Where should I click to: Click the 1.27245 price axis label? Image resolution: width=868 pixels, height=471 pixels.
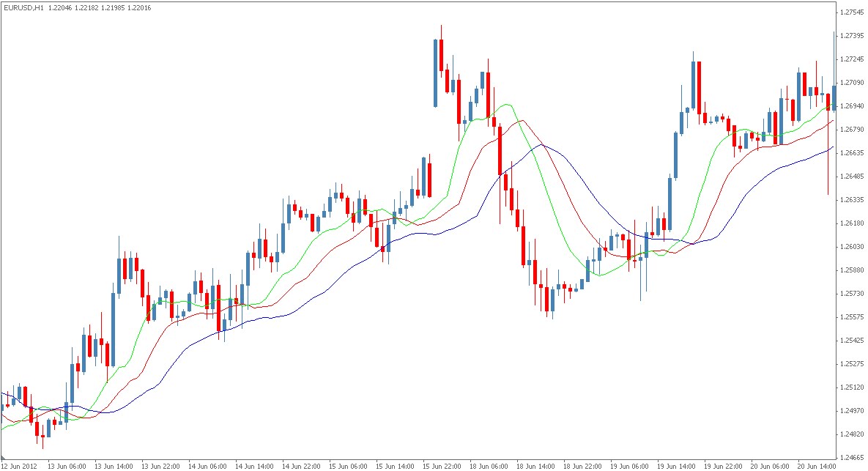[852, 59]
